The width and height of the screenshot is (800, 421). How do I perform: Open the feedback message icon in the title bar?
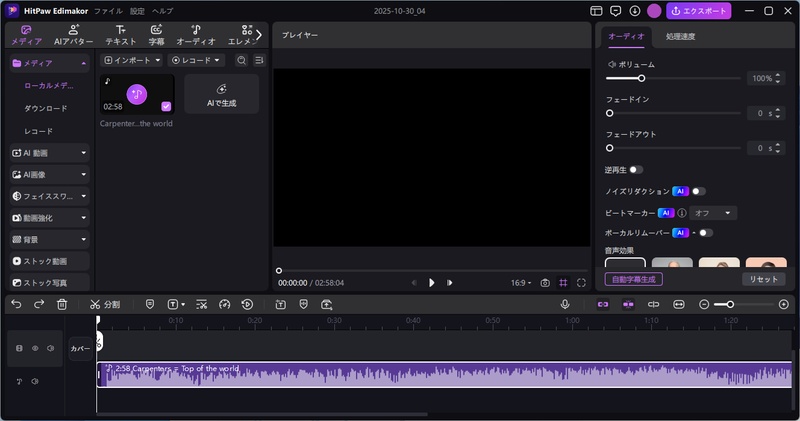[x=615, y=11]
